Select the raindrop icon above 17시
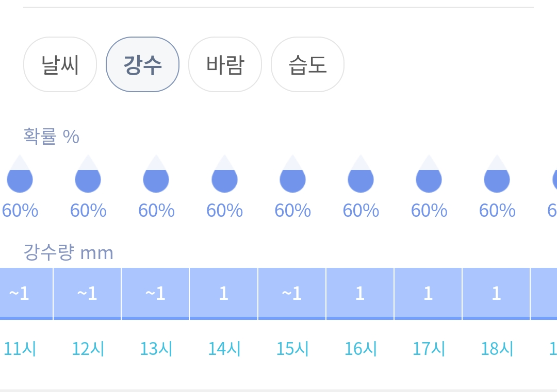The height and width of the screenshot is (392, 557). click(x=429, y=175)
